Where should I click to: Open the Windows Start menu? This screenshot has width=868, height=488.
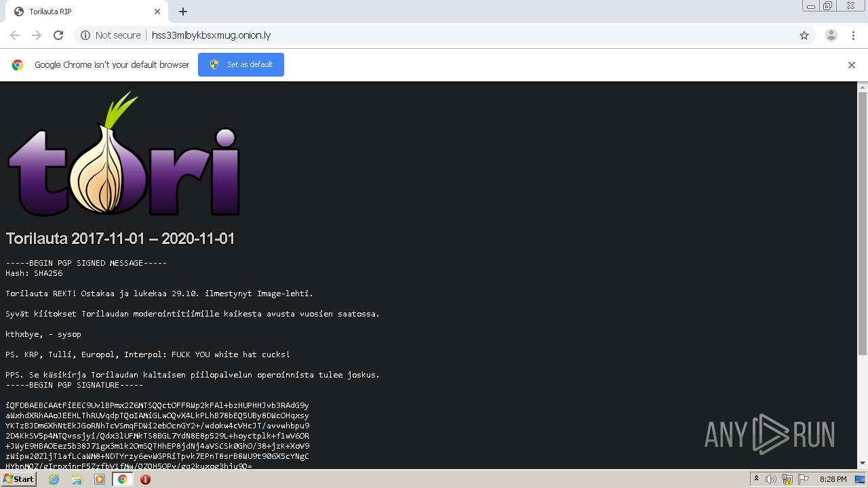(19, 479)
